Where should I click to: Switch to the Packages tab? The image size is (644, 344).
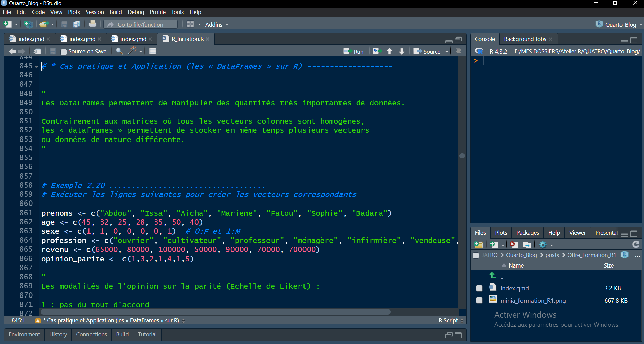point(527,233)
